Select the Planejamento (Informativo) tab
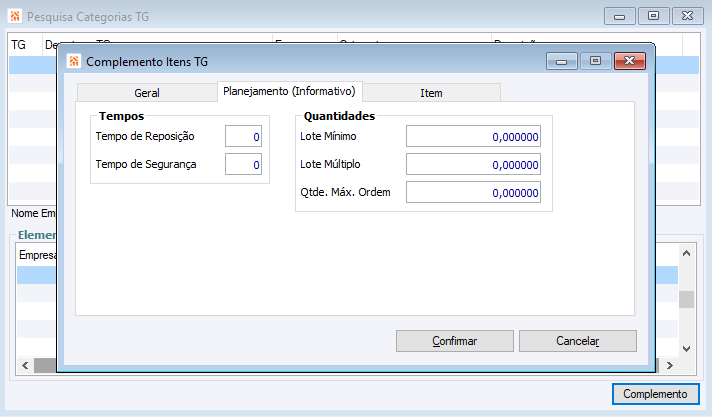Viewport: 712px width, 417px height. pos(289,91)
